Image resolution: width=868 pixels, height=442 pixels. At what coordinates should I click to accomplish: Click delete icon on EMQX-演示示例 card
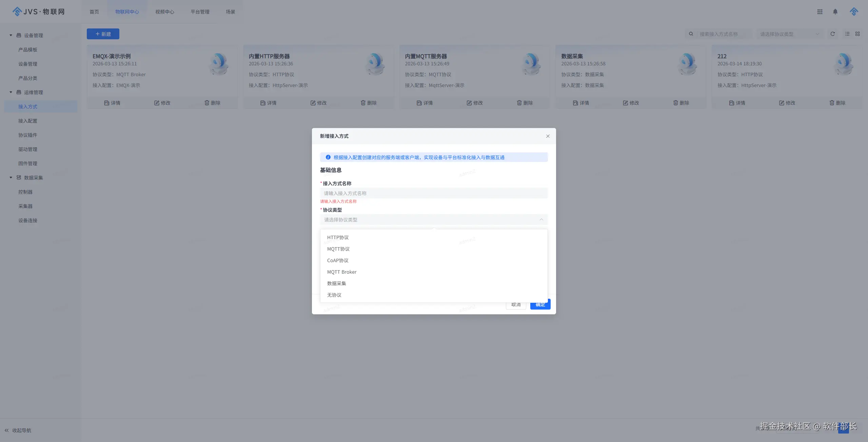(206, 103)
